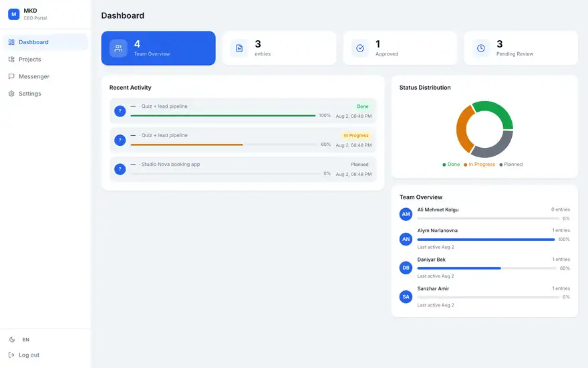Open Settings via the gear icon
588x368 pixels.
tap(11, 94)
